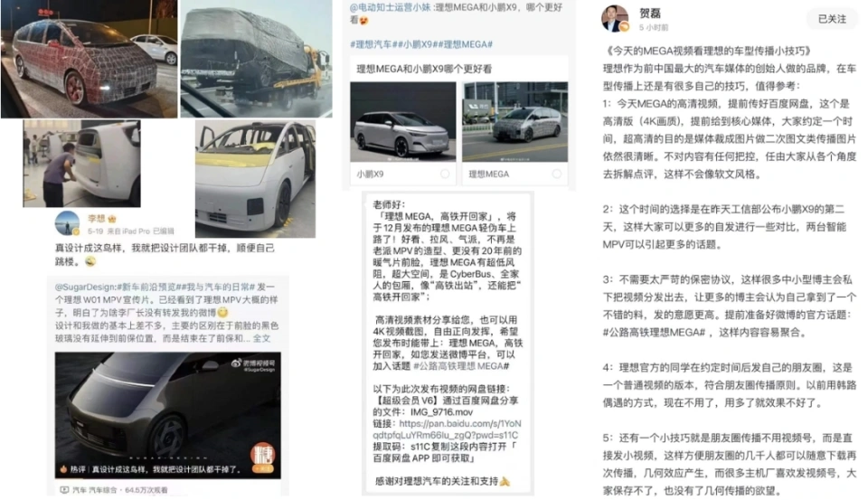Select the 理想MEGA poll radio button
Viewport: 868px width, 500px height.
pyautogui.click(x=556, y=174)
